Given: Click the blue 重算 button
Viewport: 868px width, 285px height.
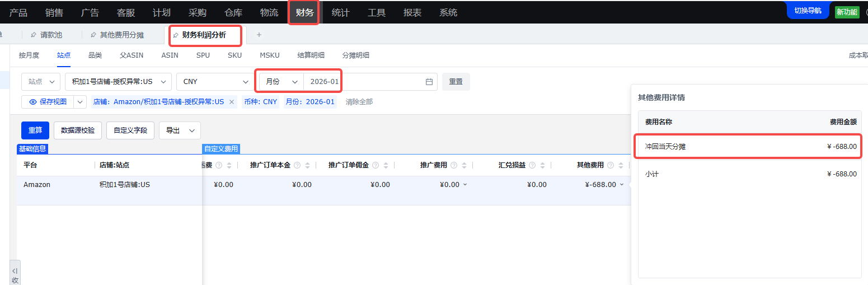Looking at the screenshot, I should pos(35,130).
